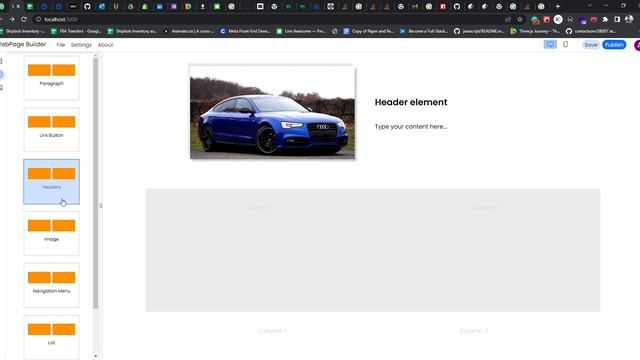Select the List element card
Viewport: 640px width, 360px height.
tap(51, 337)
